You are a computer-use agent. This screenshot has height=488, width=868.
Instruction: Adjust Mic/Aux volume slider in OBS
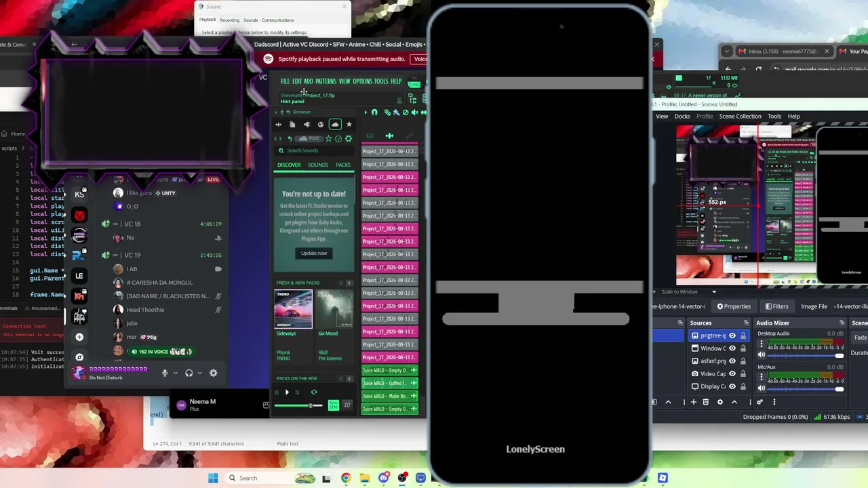pos(806,389)
